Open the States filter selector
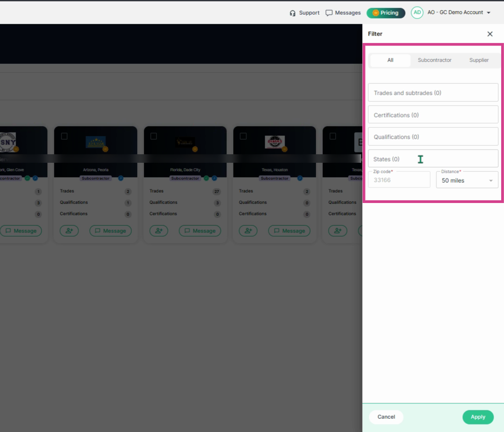 coord(433,159)
